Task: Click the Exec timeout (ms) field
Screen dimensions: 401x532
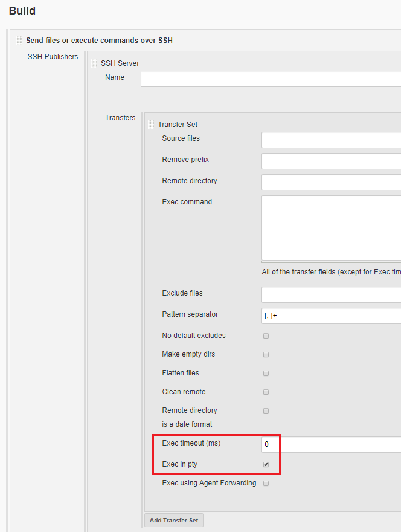Action: pyautogui.click(x=331, y=444)
